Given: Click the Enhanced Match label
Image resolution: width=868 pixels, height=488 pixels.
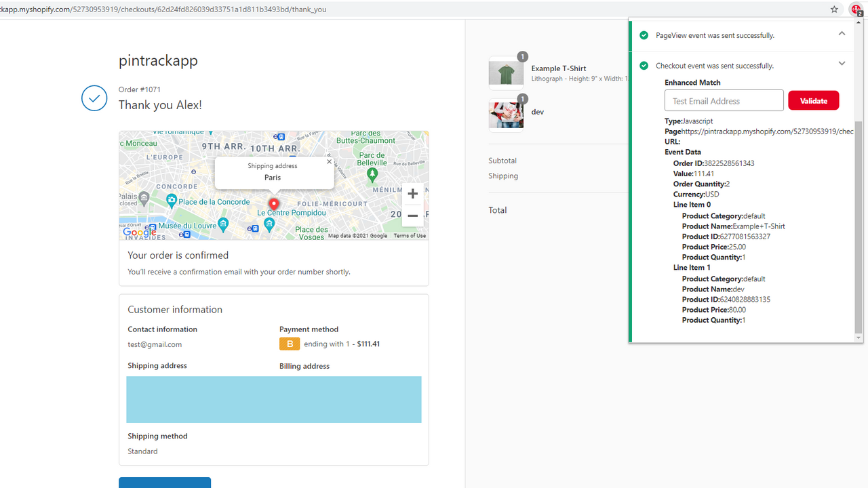Looking at the screenshot, I should click(692, 83).
